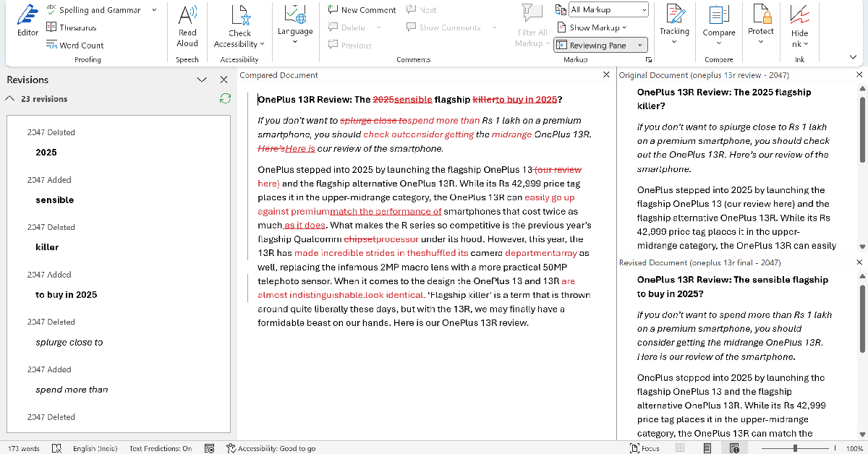Image resolution: width=868 pixels, height=454 pixels.
Task: Close the Compared Document pane
Action: point(606,75)
